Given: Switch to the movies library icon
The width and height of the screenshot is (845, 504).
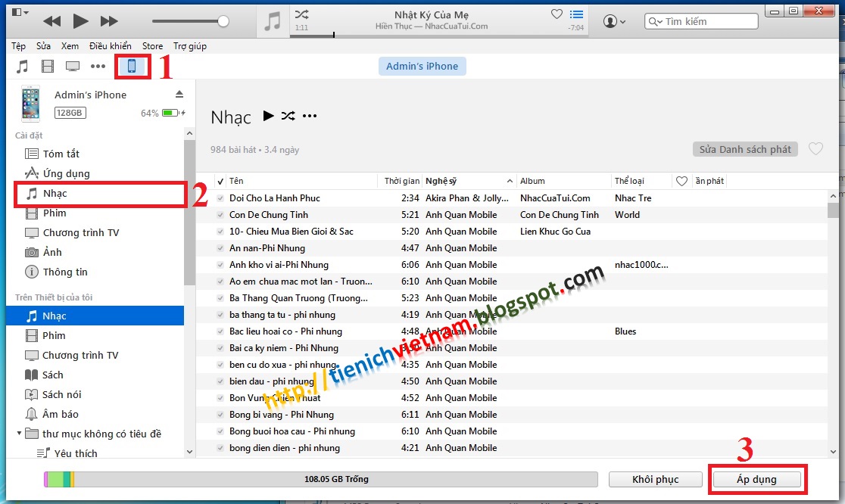Looking at the screenshot, I should (x=48, y=67).
